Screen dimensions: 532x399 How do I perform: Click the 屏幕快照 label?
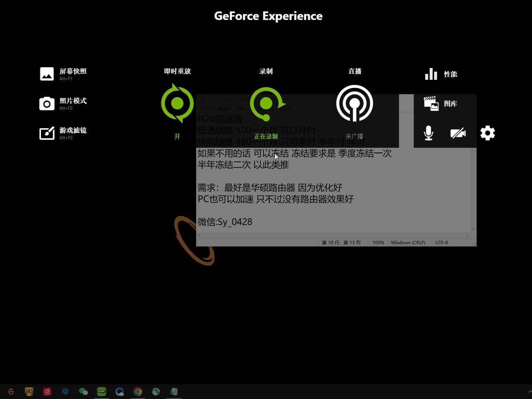pos(73,71)
